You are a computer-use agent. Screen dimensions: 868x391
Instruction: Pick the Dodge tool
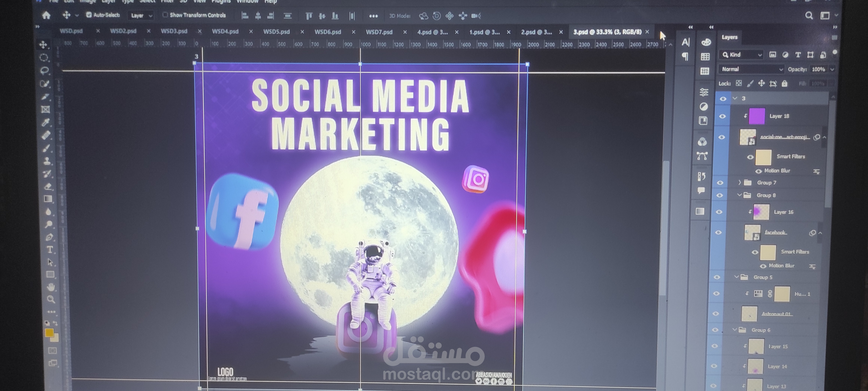(x=49, y=224)
